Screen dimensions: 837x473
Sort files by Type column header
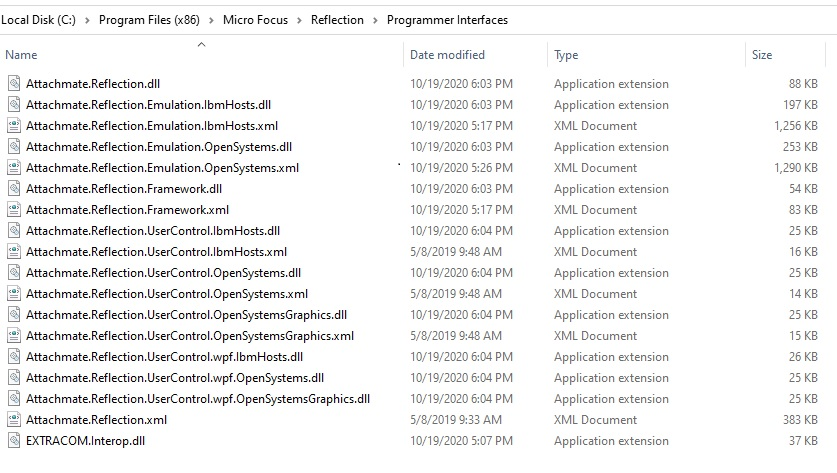click(x=566, y=55)
